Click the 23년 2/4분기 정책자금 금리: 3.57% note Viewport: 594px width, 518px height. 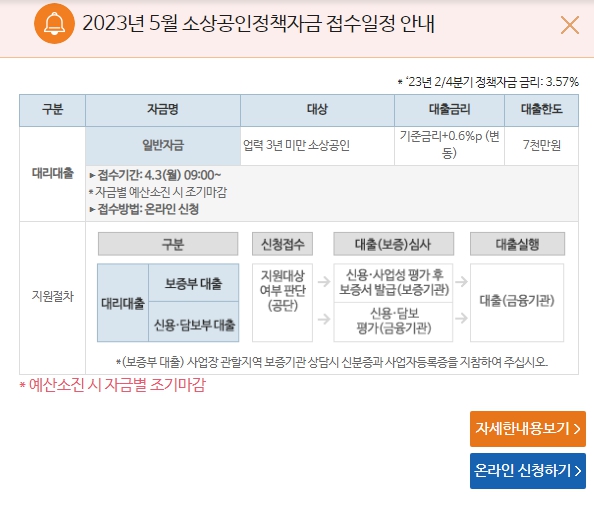tap(488, 82)
